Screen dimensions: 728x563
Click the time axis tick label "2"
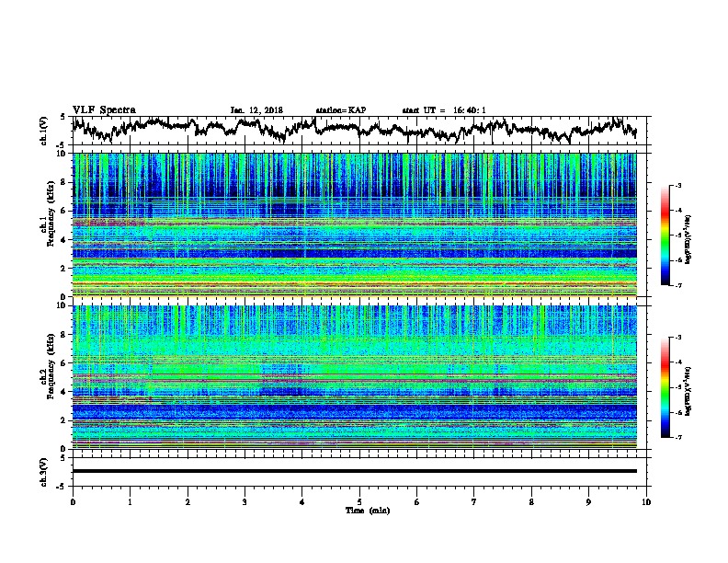(188, 502)
